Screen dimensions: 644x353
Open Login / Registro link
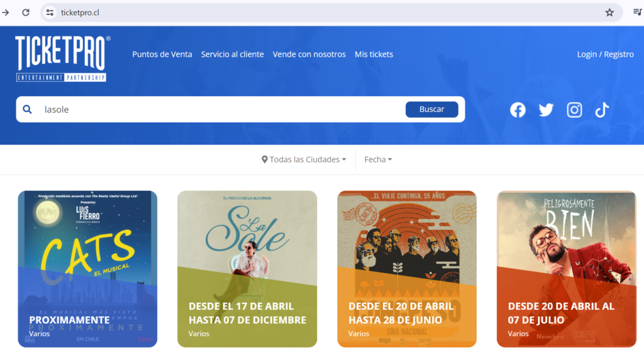605,54
